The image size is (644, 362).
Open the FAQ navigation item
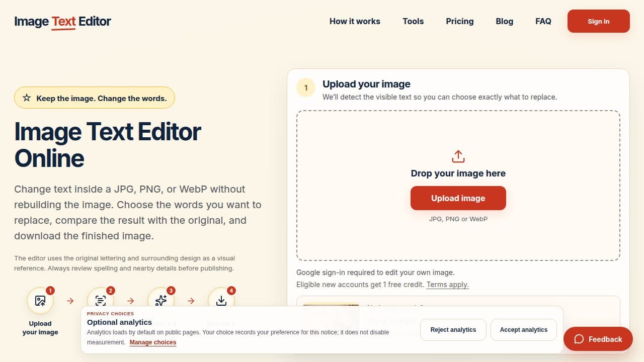click(x=543, y=21)
